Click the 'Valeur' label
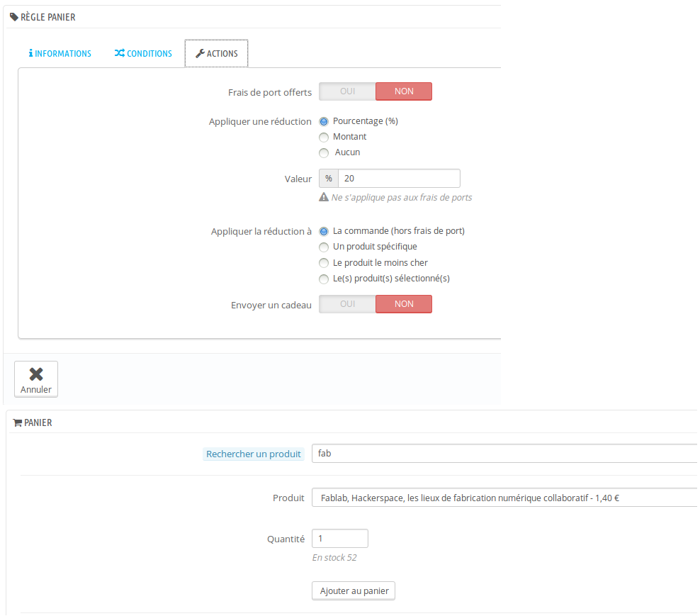Image resolution: width=700 pixels, height=616 pixels. pos(298,179)
